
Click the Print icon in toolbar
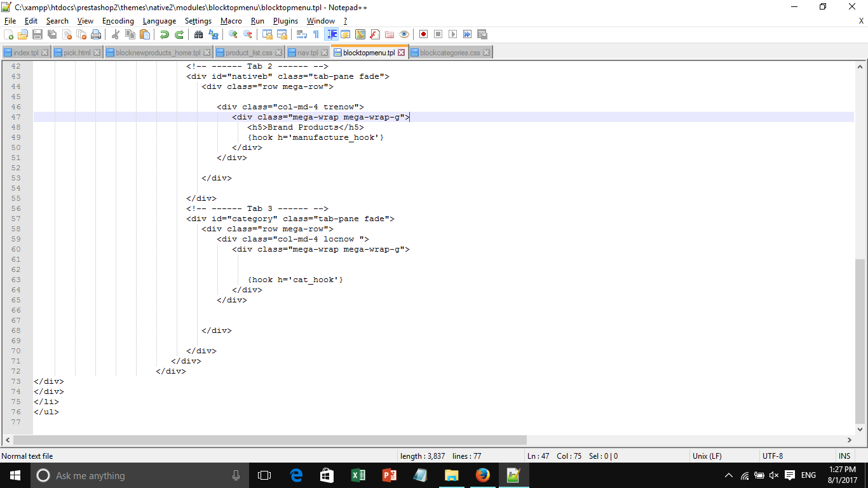[x=96, y=34]
